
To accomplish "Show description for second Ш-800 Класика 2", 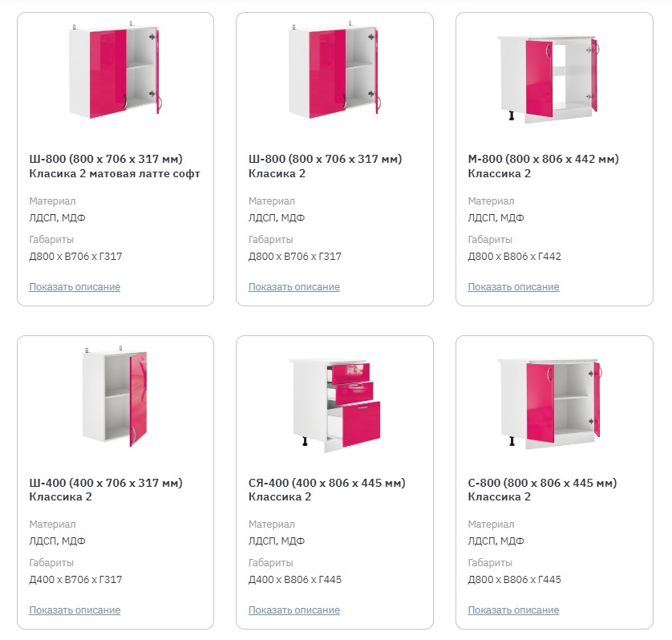I will click(293, 287).
